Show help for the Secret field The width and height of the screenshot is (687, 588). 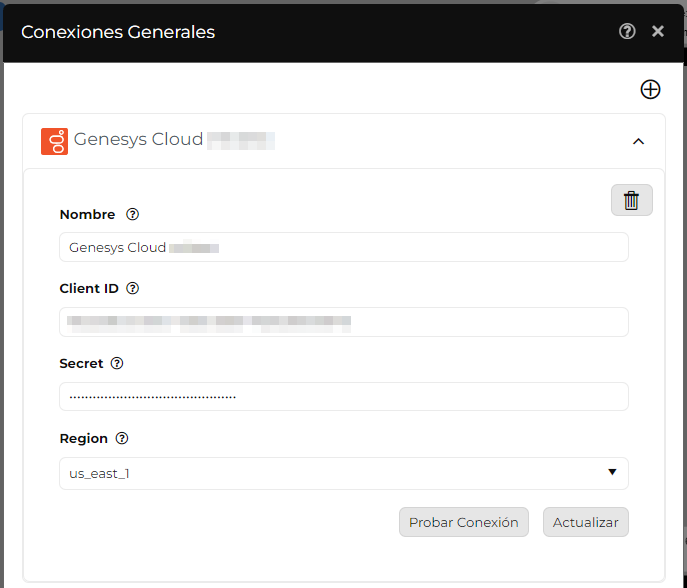(x=117, y=363)
